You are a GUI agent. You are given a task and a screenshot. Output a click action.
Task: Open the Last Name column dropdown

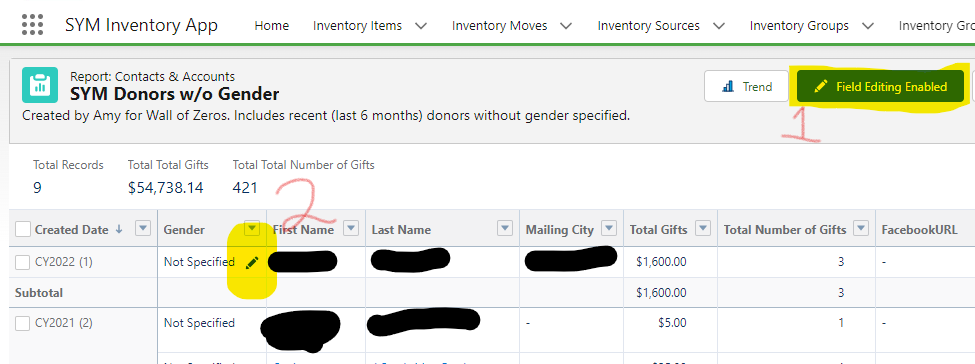505,229
